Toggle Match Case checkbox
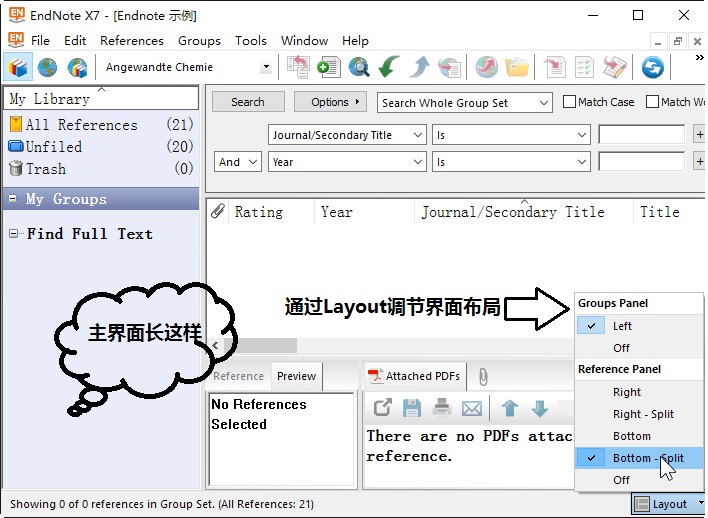The width and height of the screenshot is (708, 518). coord(569,102)
